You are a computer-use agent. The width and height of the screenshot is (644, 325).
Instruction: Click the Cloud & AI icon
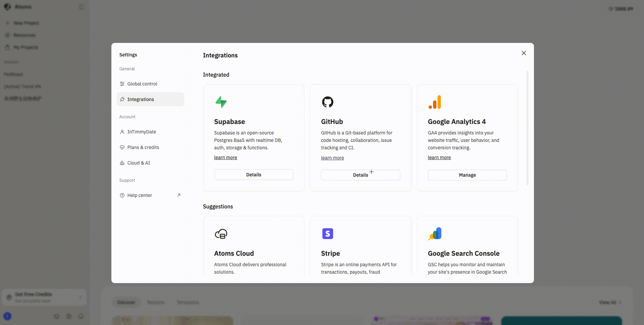pyautogui.click(x=122, y=163)
